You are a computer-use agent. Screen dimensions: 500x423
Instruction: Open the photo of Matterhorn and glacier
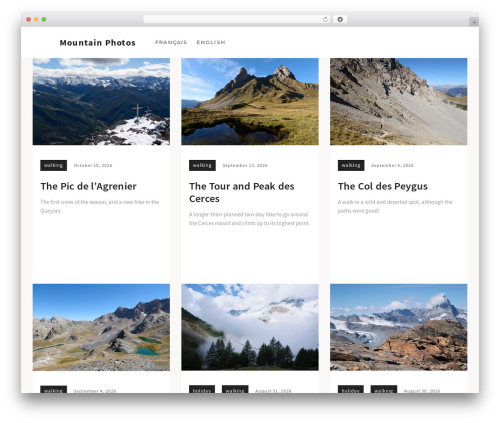[x=399, y=327]
